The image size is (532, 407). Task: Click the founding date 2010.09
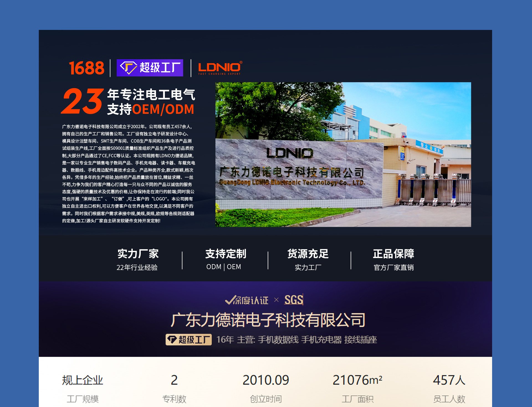tap(266, 380)
